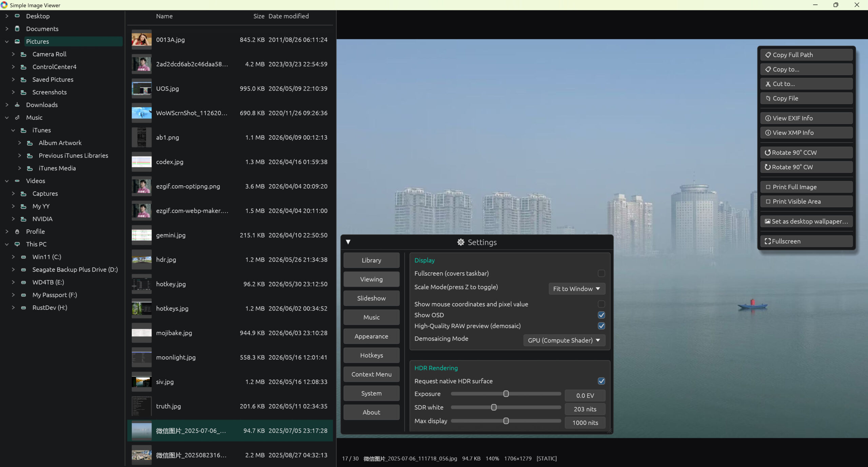The width and height of the screenshot is (868, 467).
Task: Switch to the Slideshow settings tab
Action: [371, 298]
